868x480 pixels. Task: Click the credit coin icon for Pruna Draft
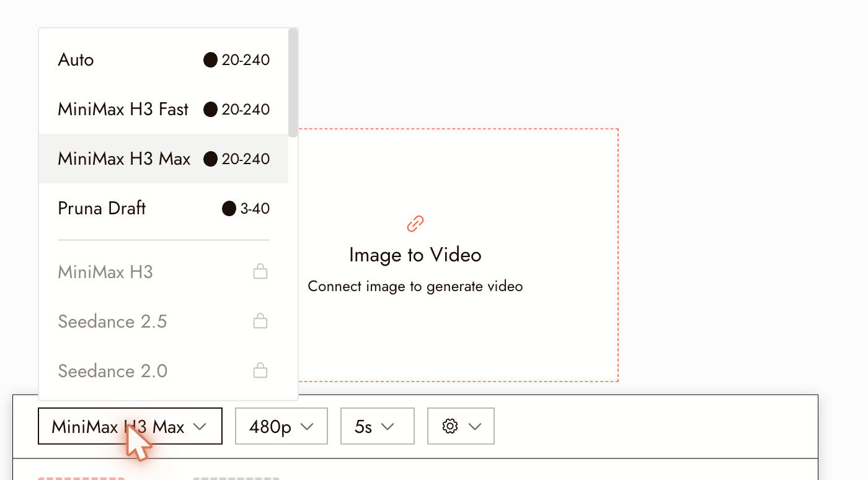coord(229,209)
